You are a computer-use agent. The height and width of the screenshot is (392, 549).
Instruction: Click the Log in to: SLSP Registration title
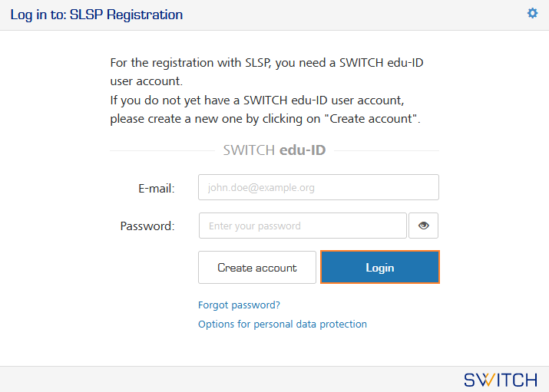coord(96,15)
